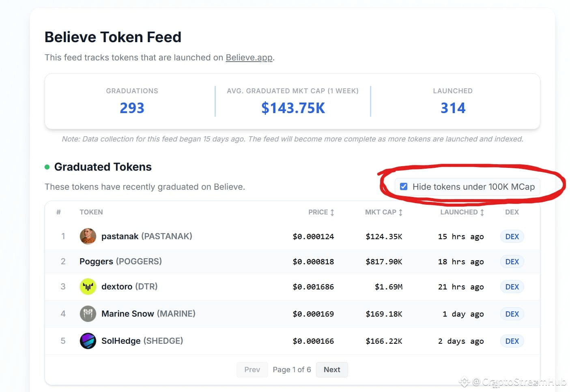Click the pastanak token avatar icon
The width and height of the screenshot is (570, 392).
pyautogui.click(x=88, y=236)
